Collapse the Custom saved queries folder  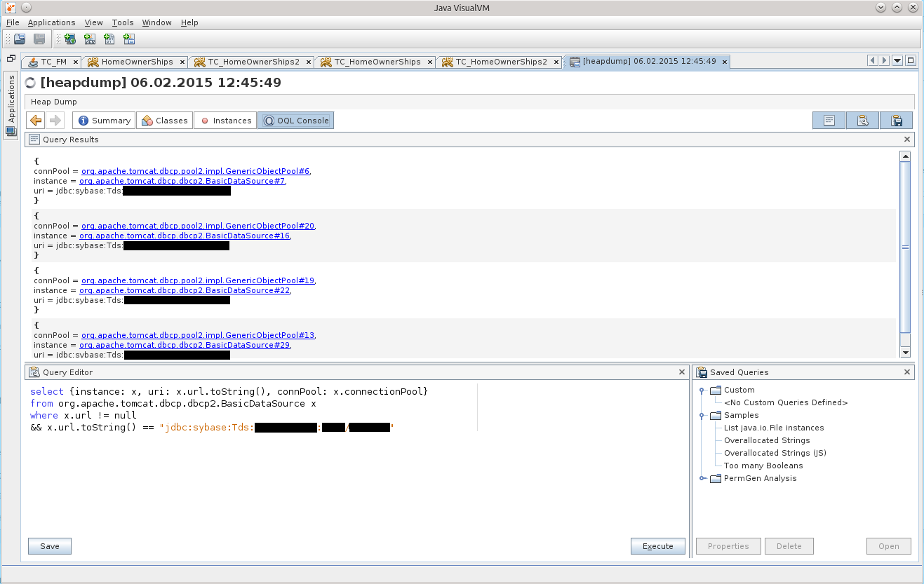[701, 390]
